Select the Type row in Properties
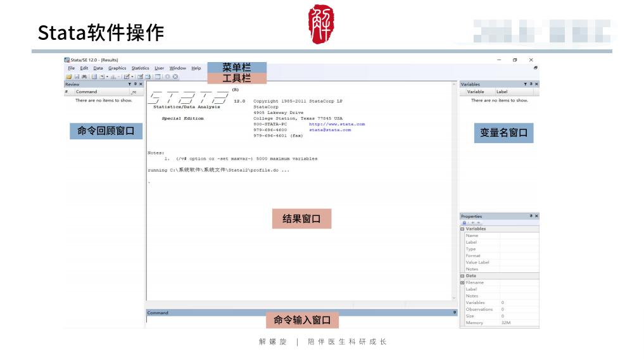Viewport: 644px width, 359px height. point(502,249)
